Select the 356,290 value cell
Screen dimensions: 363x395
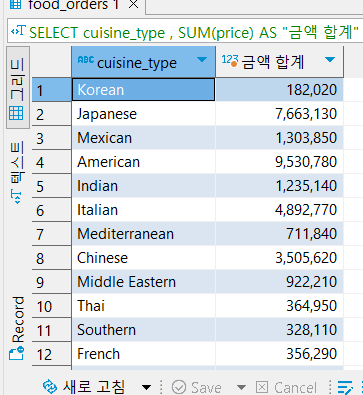click(x=279, y=354)
